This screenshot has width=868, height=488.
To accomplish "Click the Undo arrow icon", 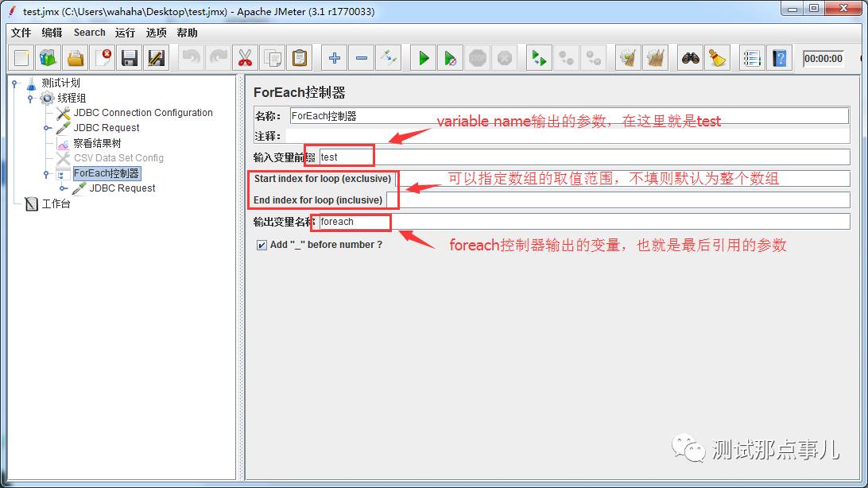I will point(192,57).
